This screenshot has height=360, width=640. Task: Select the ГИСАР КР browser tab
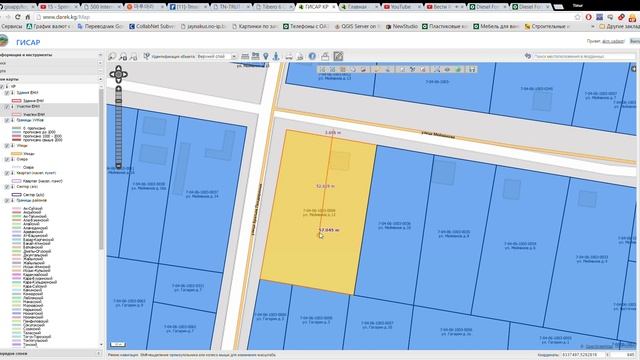click(x=316, y=7)
